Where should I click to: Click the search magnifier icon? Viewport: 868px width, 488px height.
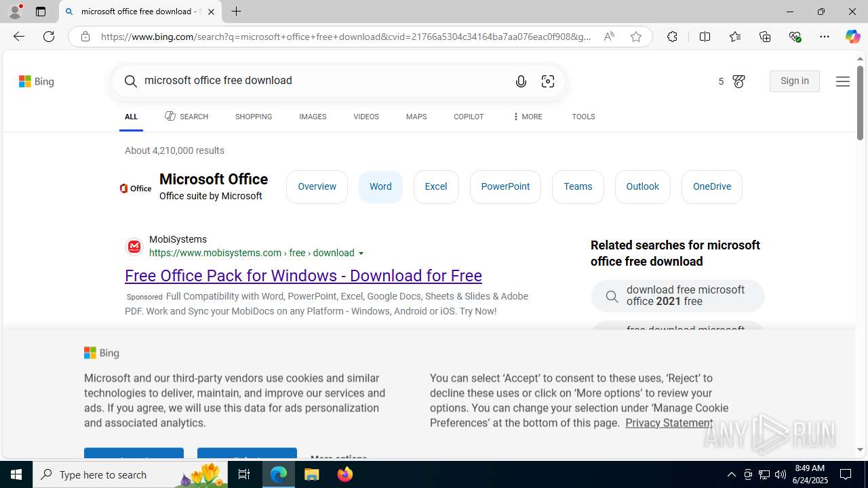(131, 81)
